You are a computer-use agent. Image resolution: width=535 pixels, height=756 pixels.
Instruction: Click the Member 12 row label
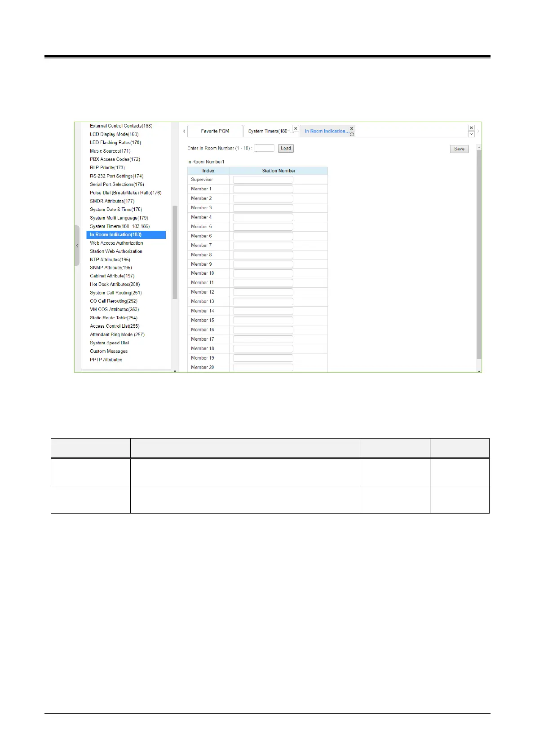pyautogui.click(x=203, y=292)
